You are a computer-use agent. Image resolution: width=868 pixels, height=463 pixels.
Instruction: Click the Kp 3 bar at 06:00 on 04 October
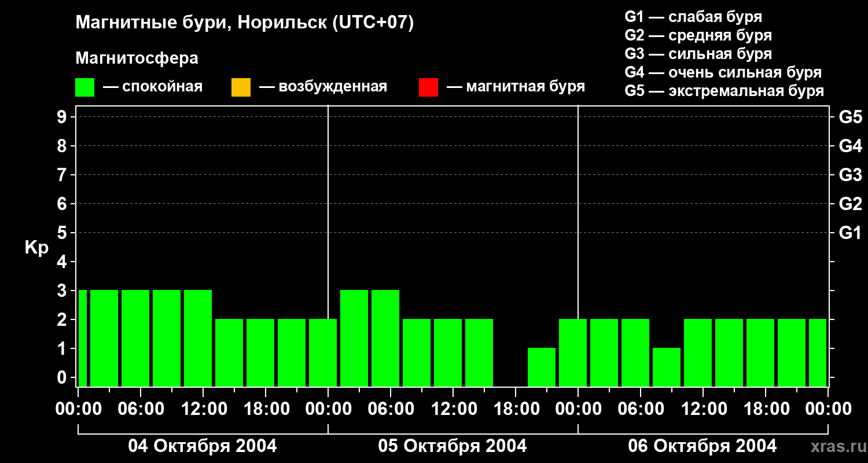point(135,338)
